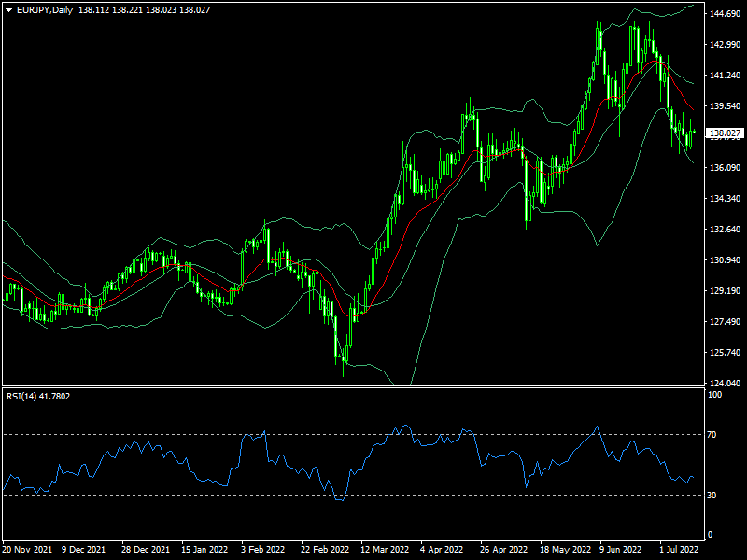Click the 9 Dec 2021 date label

pos(84,549)
